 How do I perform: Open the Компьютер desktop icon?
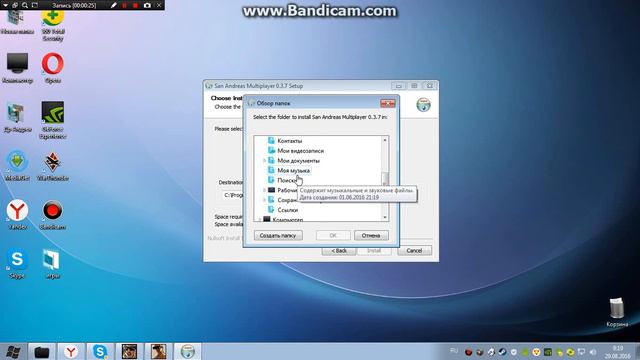point(17,69)
